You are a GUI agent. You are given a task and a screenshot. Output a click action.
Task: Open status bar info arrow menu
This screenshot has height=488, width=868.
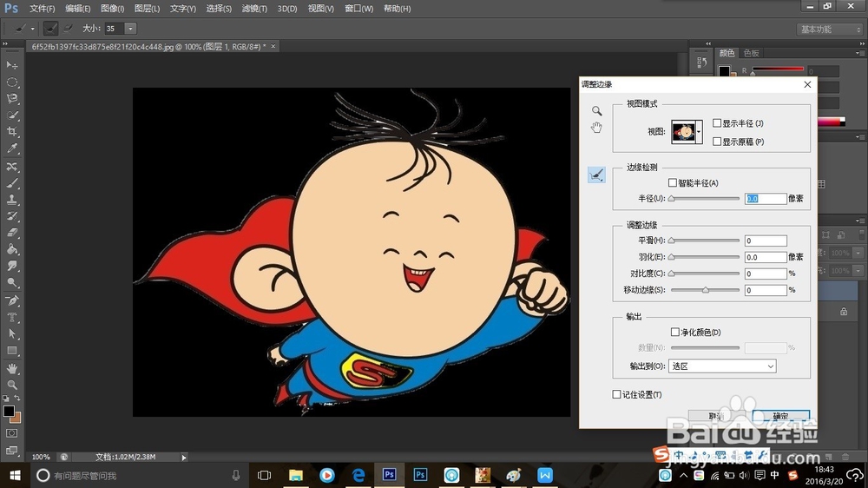(x=184, y=457)
